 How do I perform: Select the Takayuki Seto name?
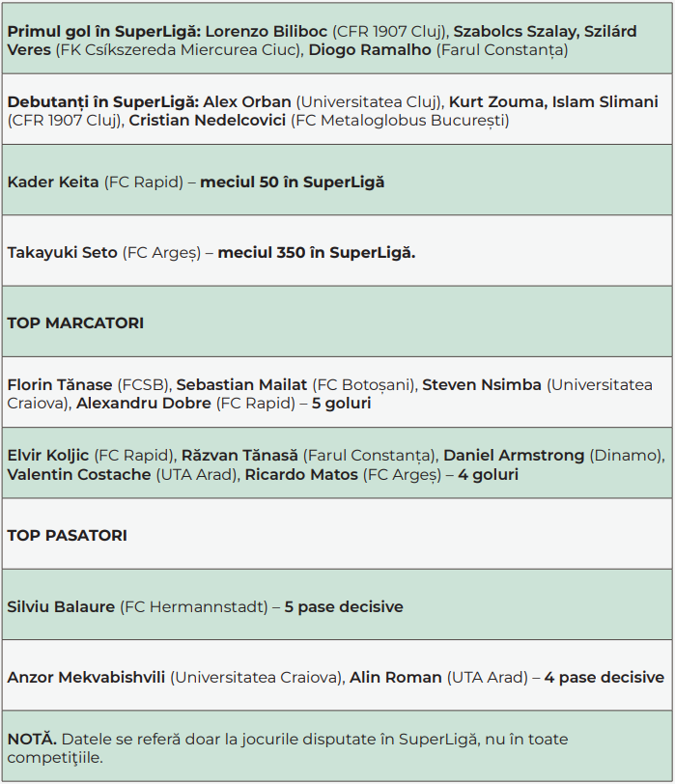63,253
